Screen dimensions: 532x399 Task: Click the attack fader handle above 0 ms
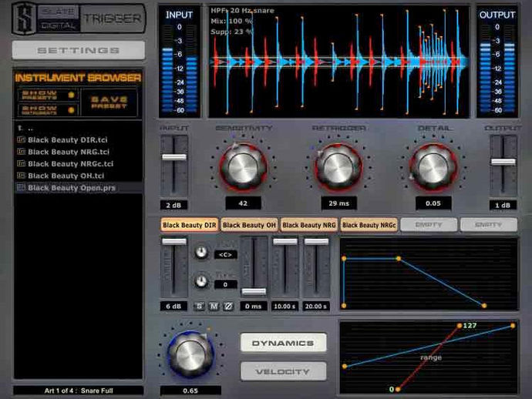click(254, 291)
